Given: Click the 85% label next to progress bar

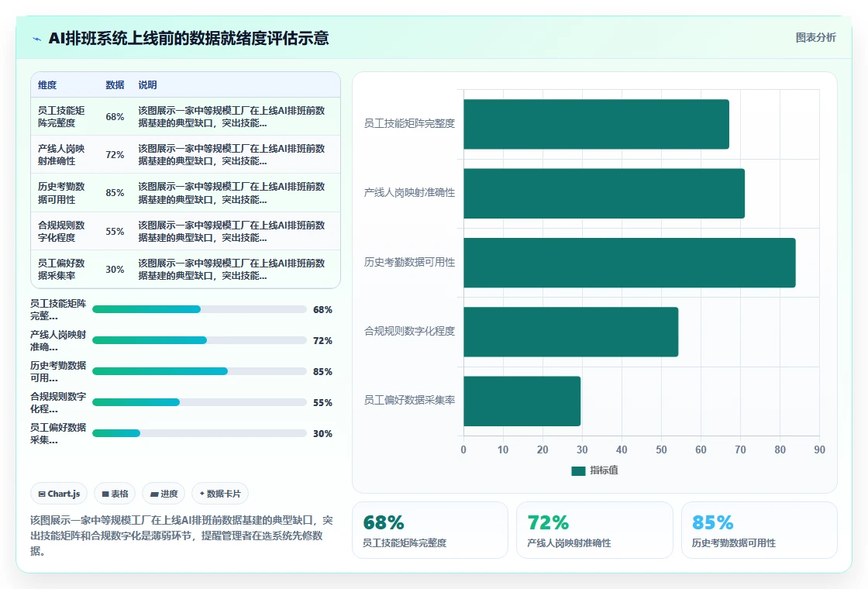Looking at the screenshot, I should point(322,371).
